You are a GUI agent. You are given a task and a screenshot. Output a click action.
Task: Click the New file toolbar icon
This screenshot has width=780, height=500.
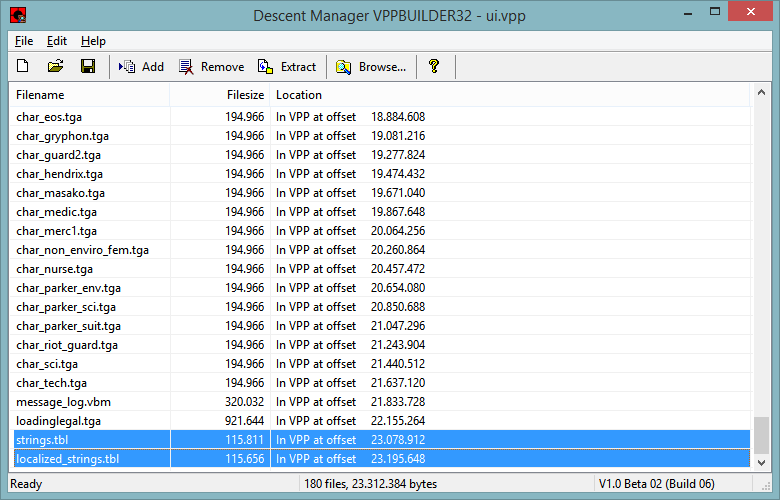(23, 67)
